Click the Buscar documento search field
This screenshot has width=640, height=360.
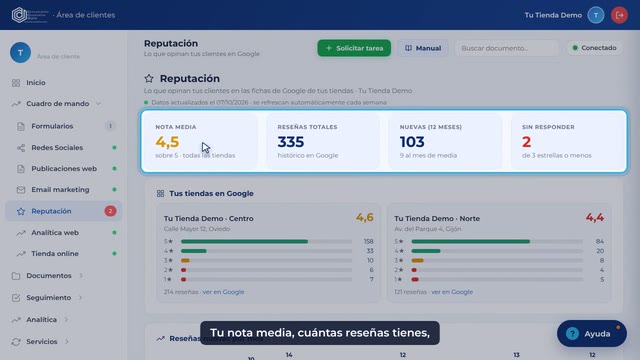tap(507, 48)
